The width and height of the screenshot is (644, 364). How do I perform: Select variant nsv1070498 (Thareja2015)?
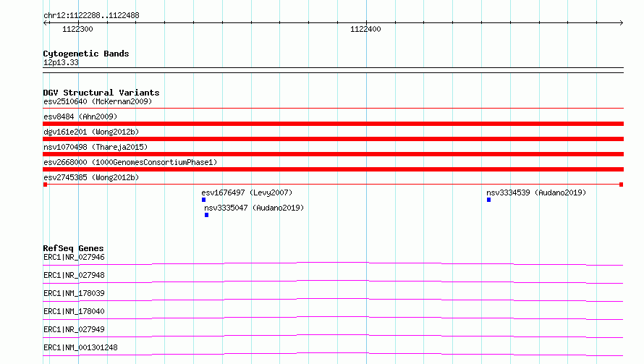pos(96,147)
